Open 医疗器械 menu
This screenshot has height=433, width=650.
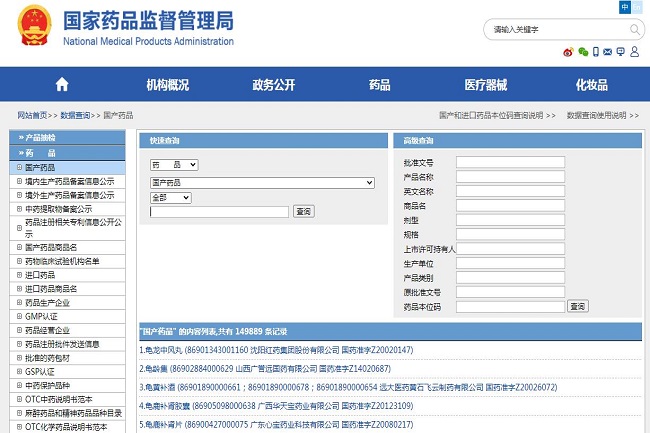(486, 85)
